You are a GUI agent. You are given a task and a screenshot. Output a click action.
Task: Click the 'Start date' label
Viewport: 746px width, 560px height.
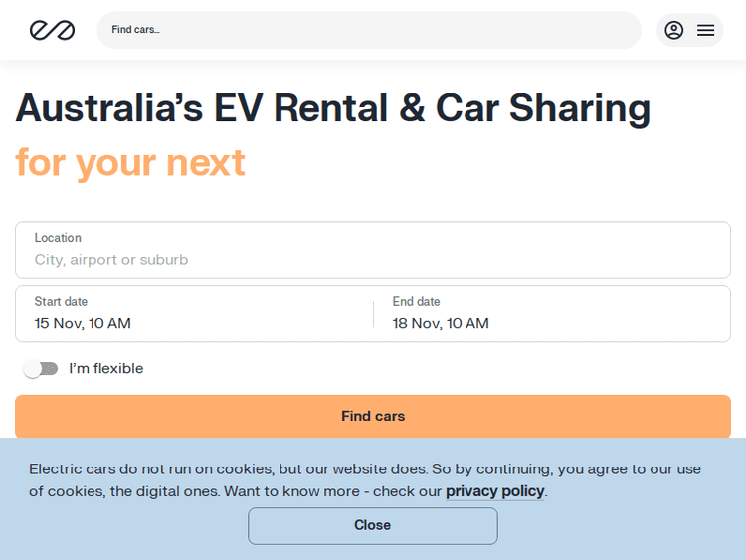[x=61, y=302]
